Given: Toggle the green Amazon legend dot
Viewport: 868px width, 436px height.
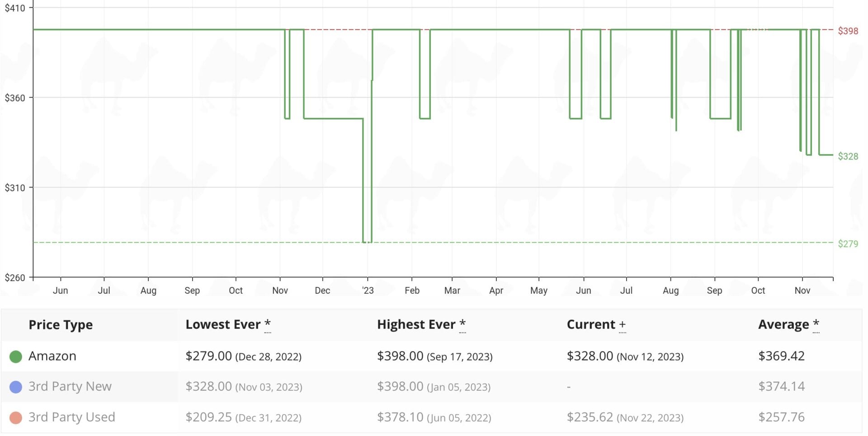Looking at the screenshot, I should coord(15,356).
